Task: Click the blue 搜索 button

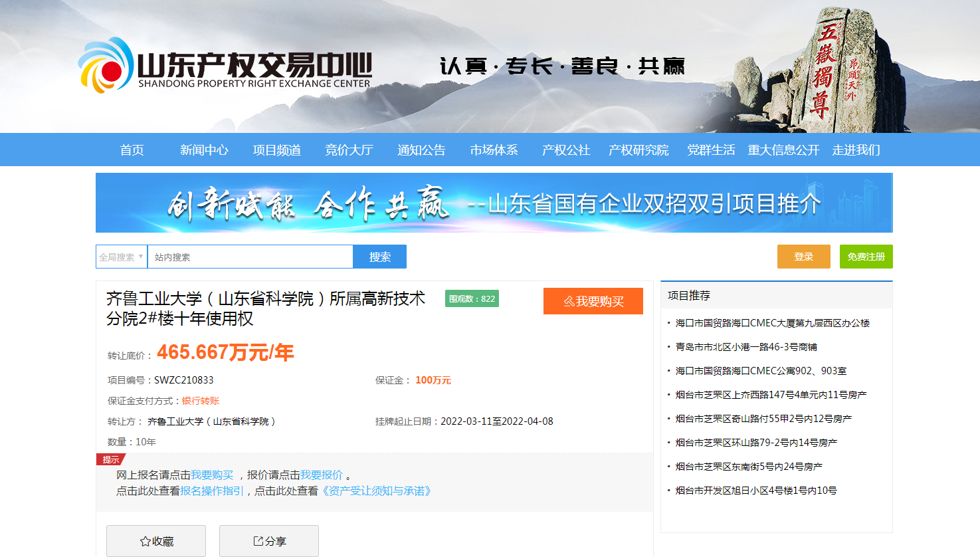Action: 379,257
